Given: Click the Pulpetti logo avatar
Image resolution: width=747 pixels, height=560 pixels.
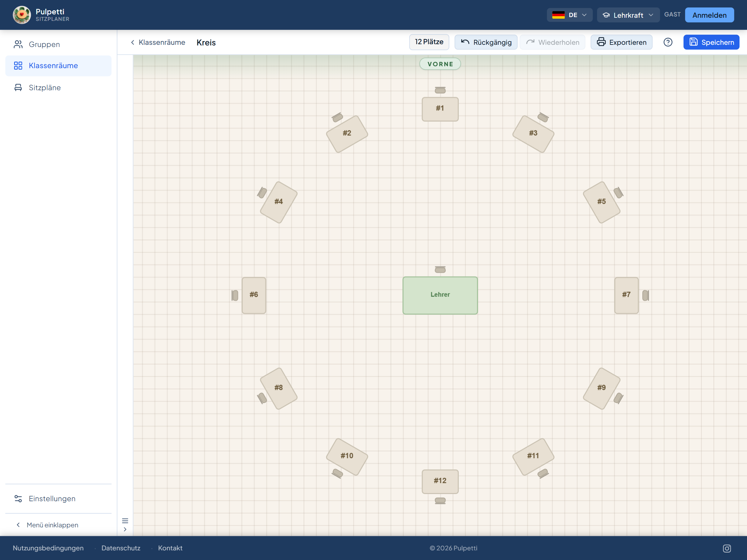Looking at the screenshot, I should point(21,15).
